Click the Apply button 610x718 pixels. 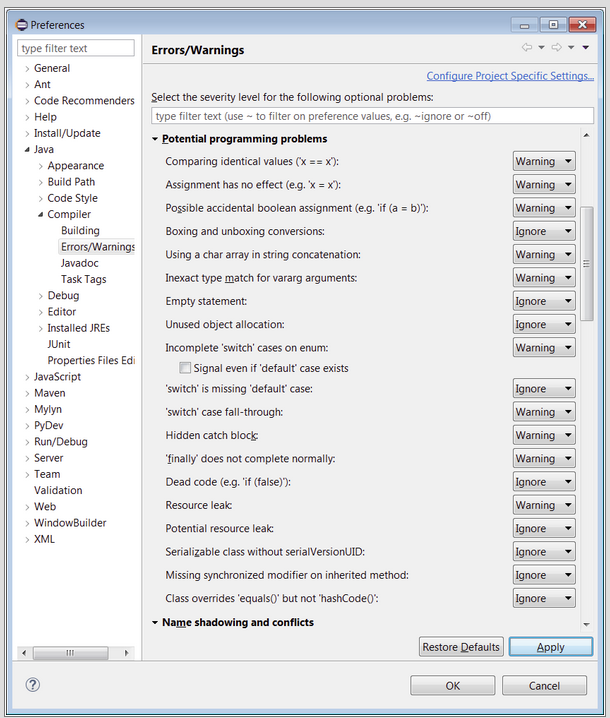coord(550,647)
